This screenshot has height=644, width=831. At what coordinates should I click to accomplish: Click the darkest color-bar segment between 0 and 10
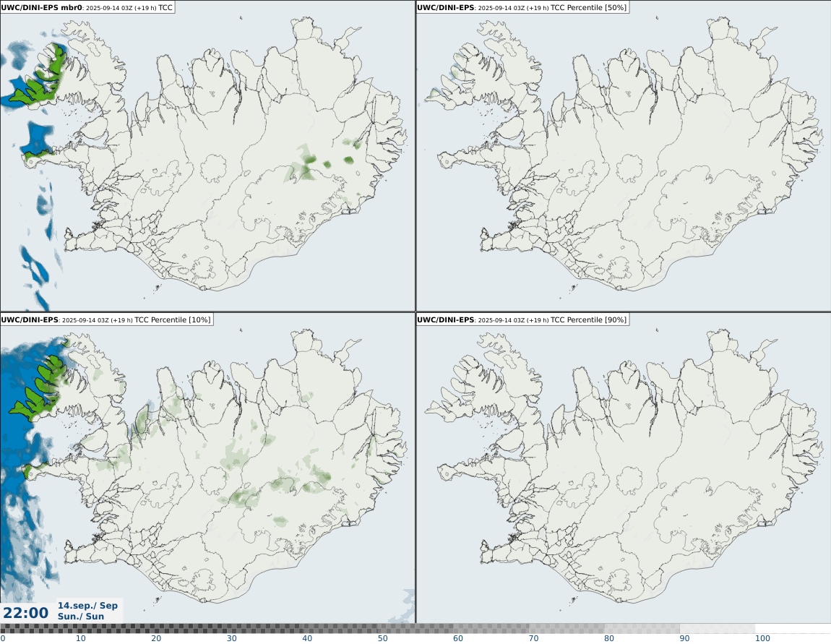tap(38, 629)
